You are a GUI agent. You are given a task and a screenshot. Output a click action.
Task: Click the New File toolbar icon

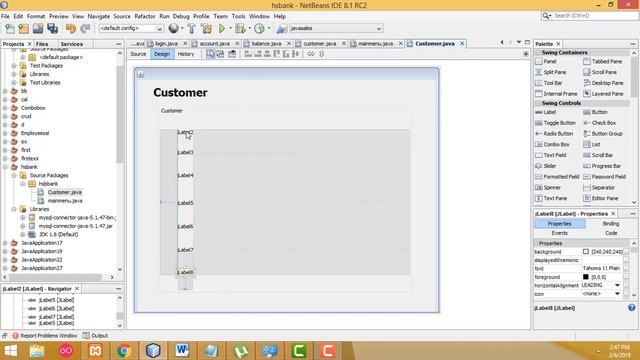(10, 29)
